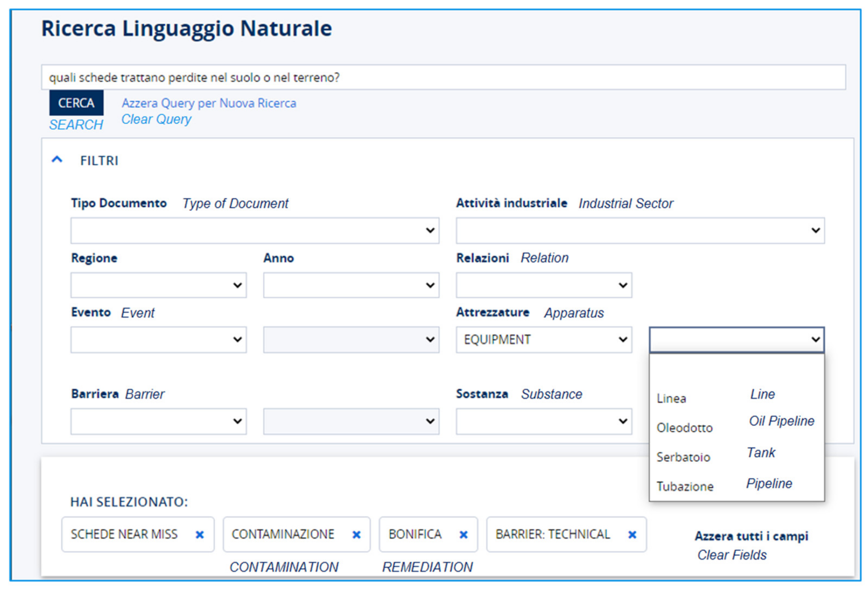
Task: Collapse the FILTRI panel chevron
Action: (x=57, y=160)
